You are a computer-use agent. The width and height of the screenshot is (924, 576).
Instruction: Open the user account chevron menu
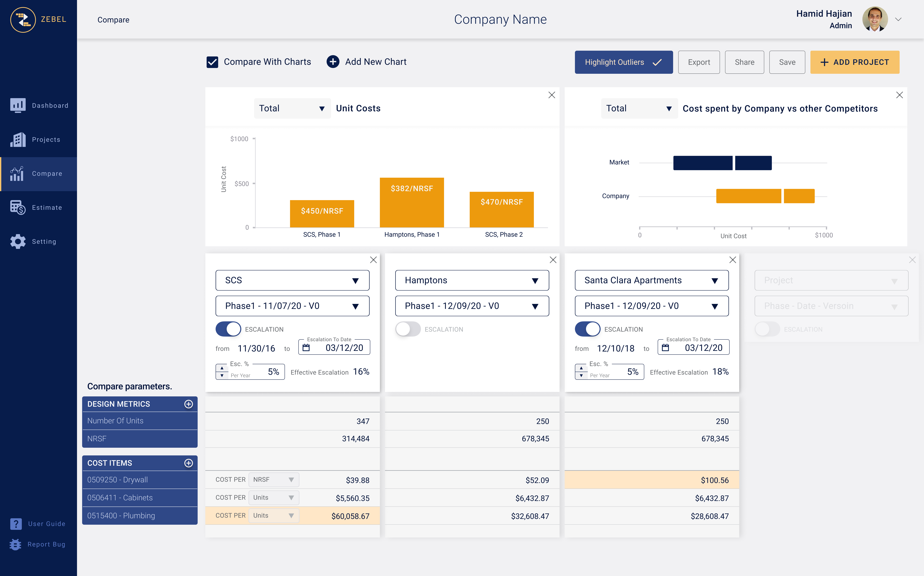(x=898, y=19)
